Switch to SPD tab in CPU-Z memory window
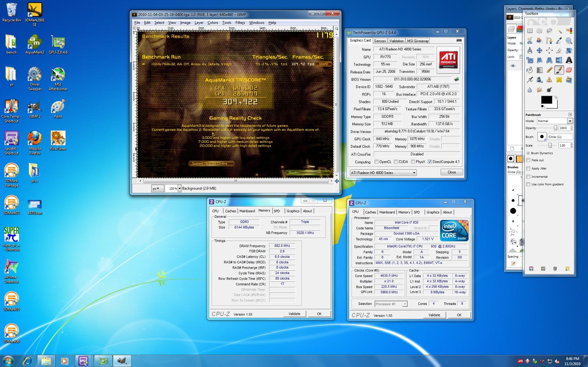 (x=277, y=211)
